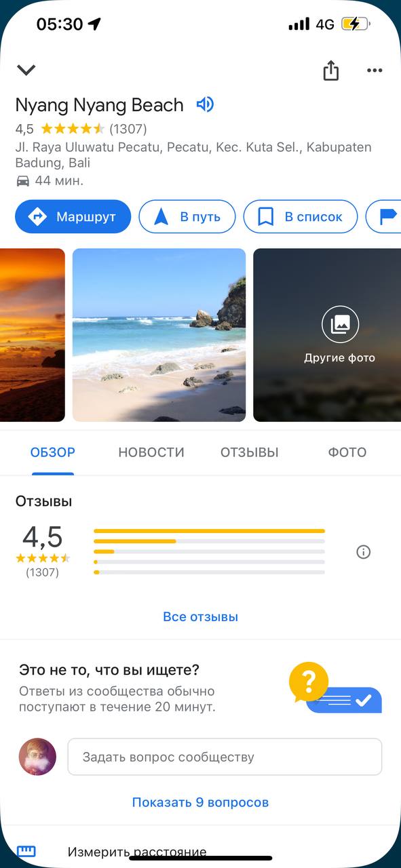The height and width of the screenshot is (868, 401).
Task: Tap the ruler measure distance icon
Action: 26,851
